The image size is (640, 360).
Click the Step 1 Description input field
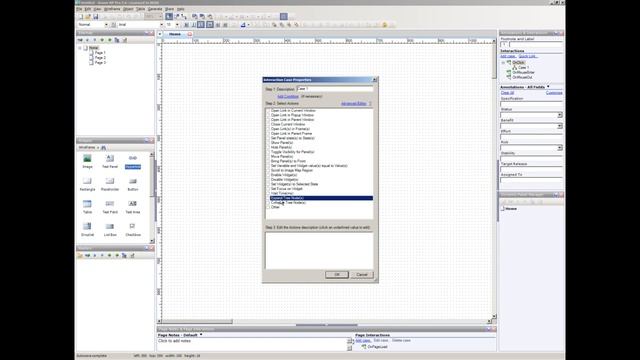[335, 89]
